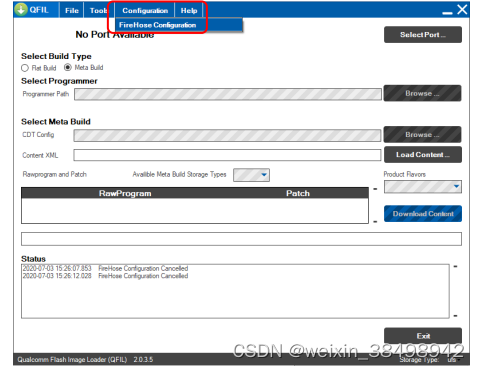Click the Content XML input field
This screenshot has height=370, width=479.
point(227,155)
